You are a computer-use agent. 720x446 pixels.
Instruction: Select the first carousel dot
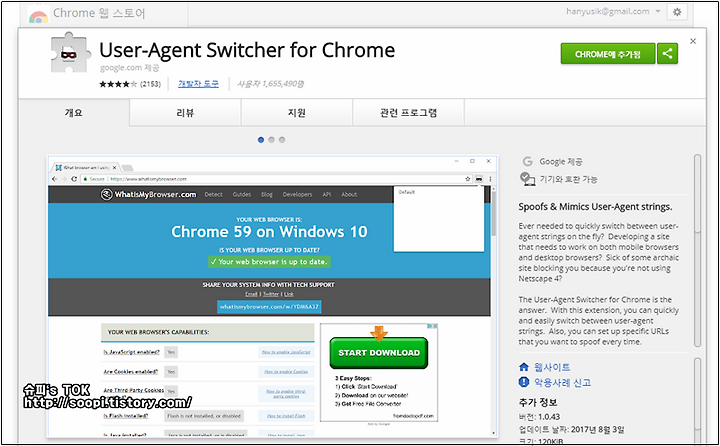[261, 140]
